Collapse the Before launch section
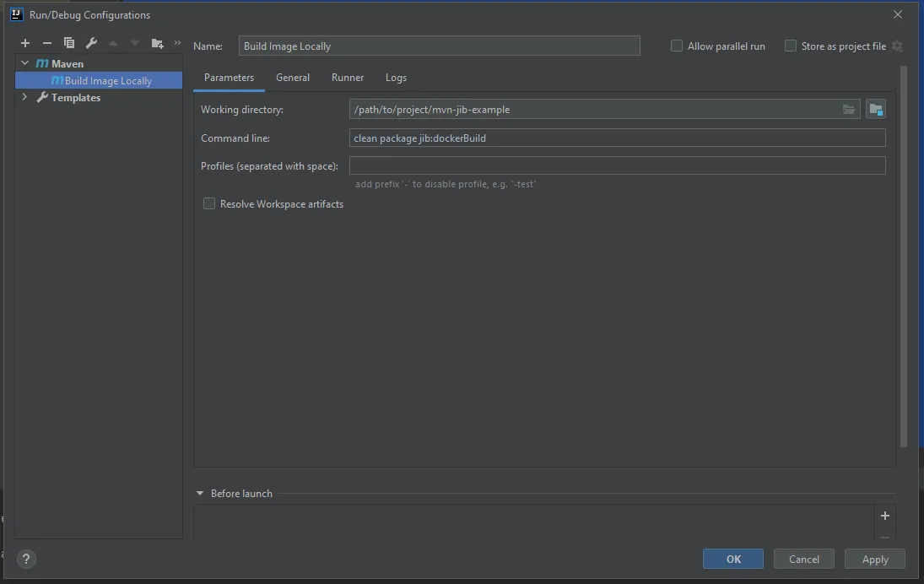The width and height of the screenshot is (924, 584). click(x=200, y=494)
